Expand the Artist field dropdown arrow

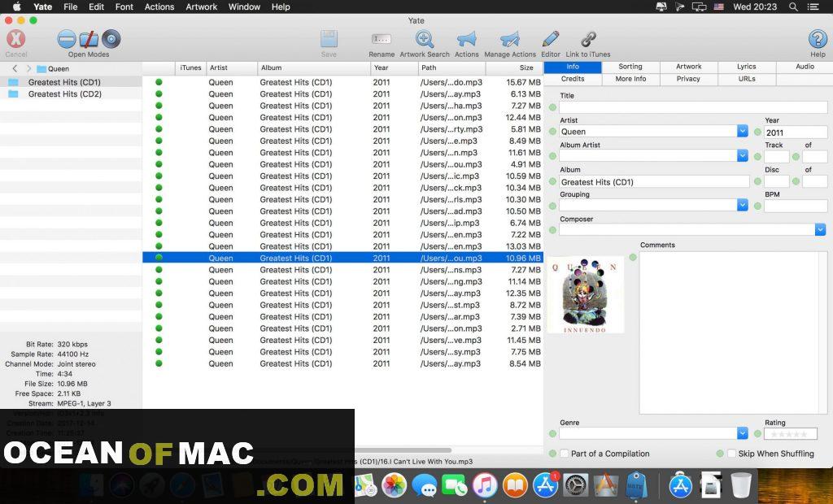[743, 131]
